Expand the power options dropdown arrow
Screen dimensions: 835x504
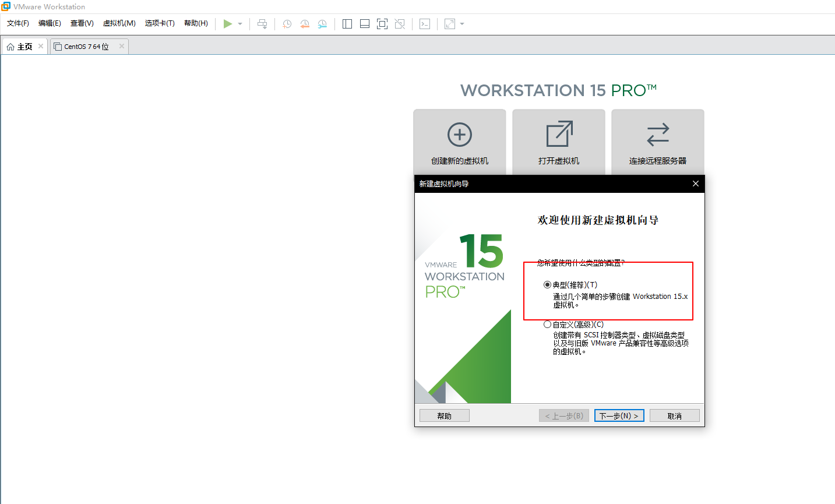click(240, 24)
